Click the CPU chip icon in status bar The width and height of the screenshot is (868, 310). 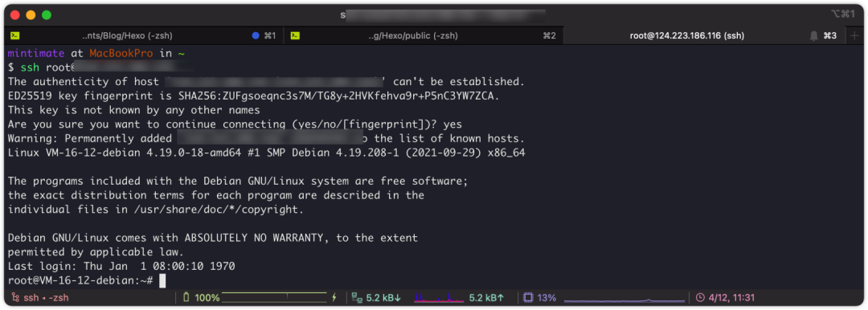tap(528, 298)
